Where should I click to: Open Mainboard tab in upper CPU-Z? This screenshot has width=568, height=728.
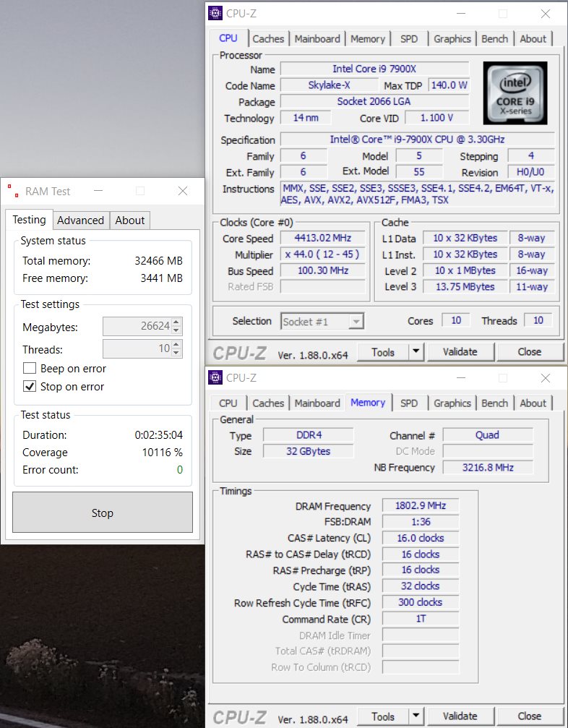pos(317,39)
